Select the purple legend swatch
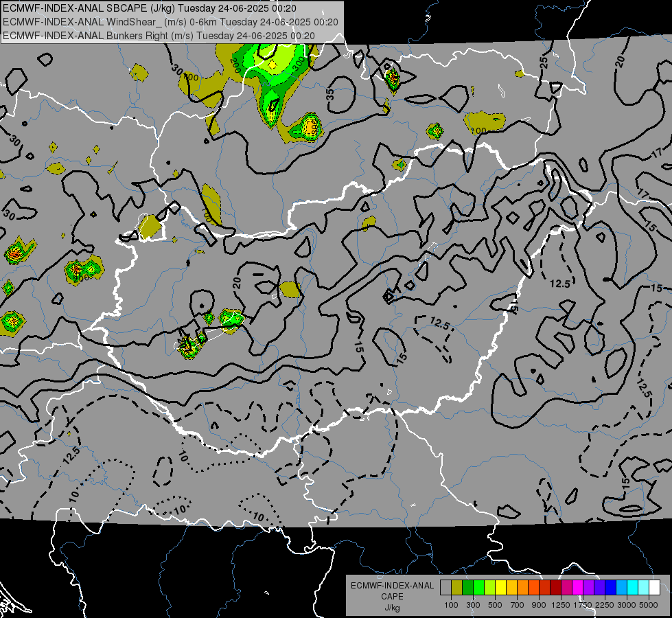Screen dimensions: 672x618 589,588
